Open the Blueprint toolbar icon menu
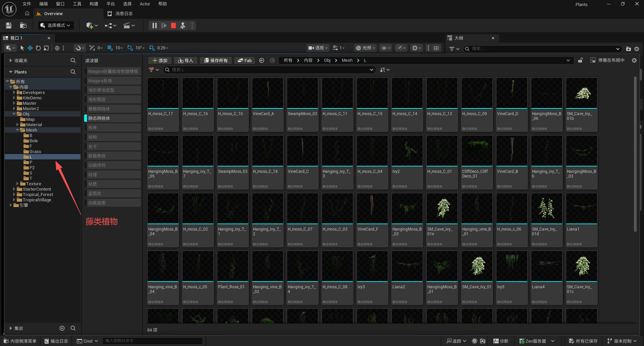This screenshot has height=346, width=644. [x=110, y=26]
